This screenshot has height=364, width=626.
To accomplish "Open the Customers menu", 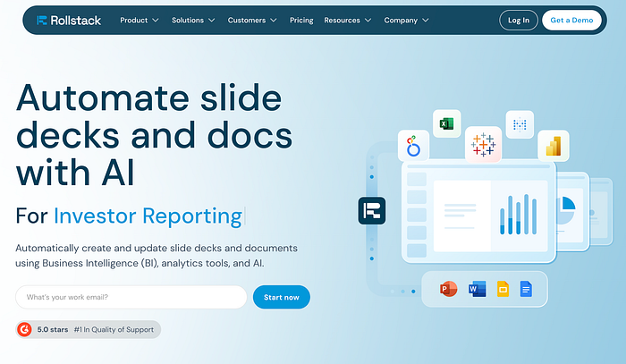I will (246, 21).
